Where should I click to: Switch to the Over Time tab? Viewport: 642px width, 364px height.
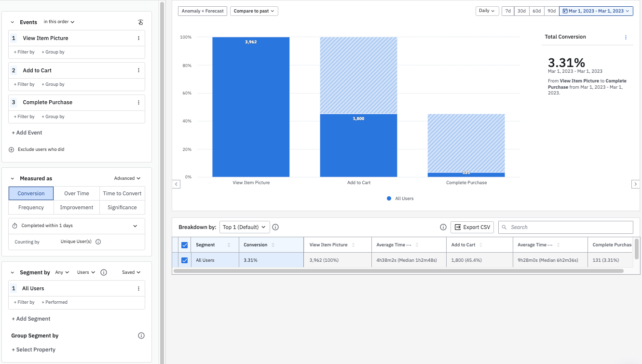click(x=77, y=193)
